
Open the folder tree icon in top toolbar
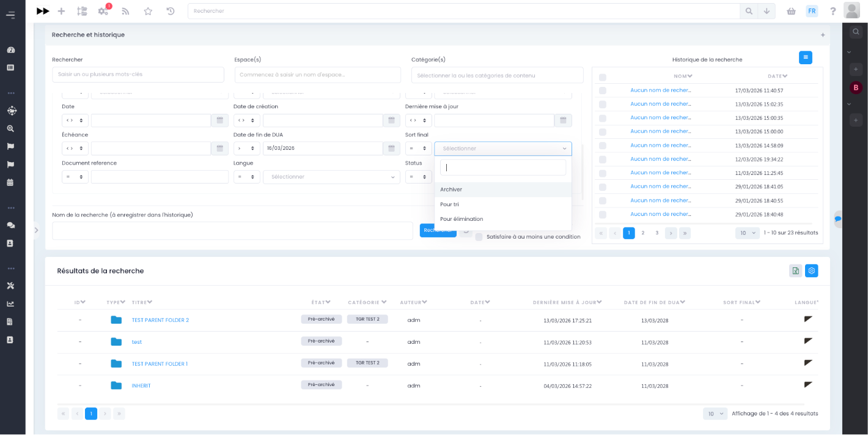(82, 11)
